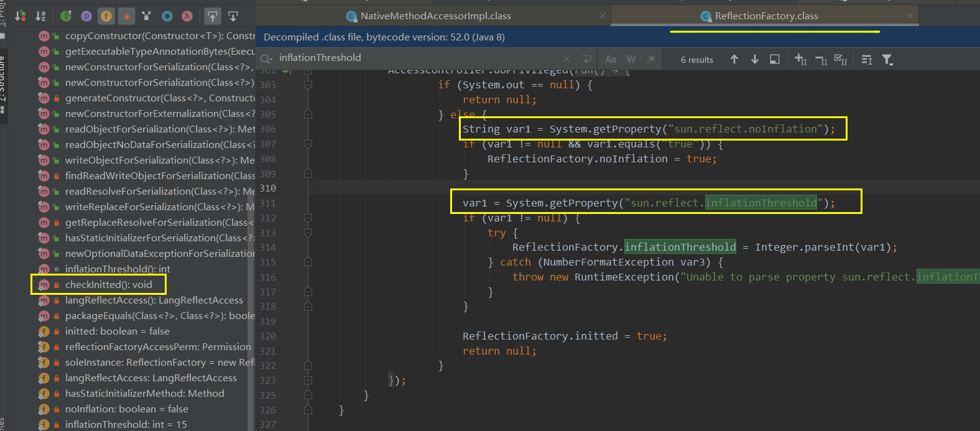The height and width of the screenshot is (431, 980).
Task: Select getReplaceResolveForSerialization method
Action: click(160, 223)
